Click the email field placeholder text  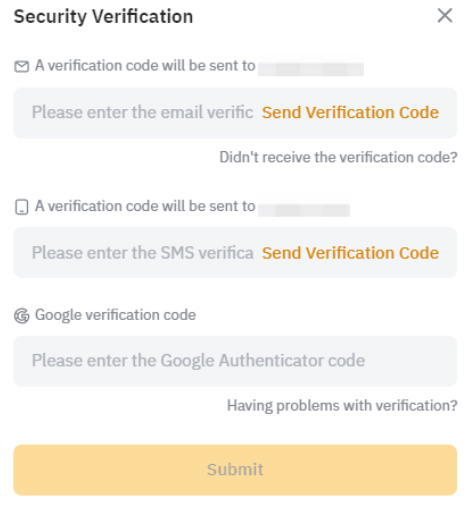(143, 112)
